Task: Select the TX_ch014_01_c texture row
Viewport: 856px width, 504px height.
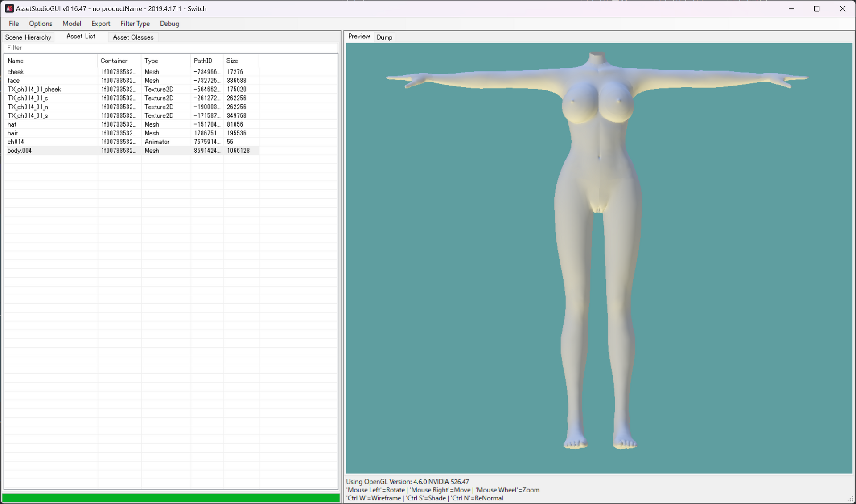Action: pyautogui.click(x=132, y=98)
